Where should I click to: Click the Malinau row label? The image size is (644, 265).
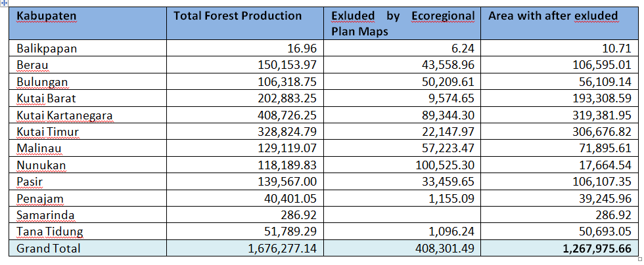(x=37, y=148)
